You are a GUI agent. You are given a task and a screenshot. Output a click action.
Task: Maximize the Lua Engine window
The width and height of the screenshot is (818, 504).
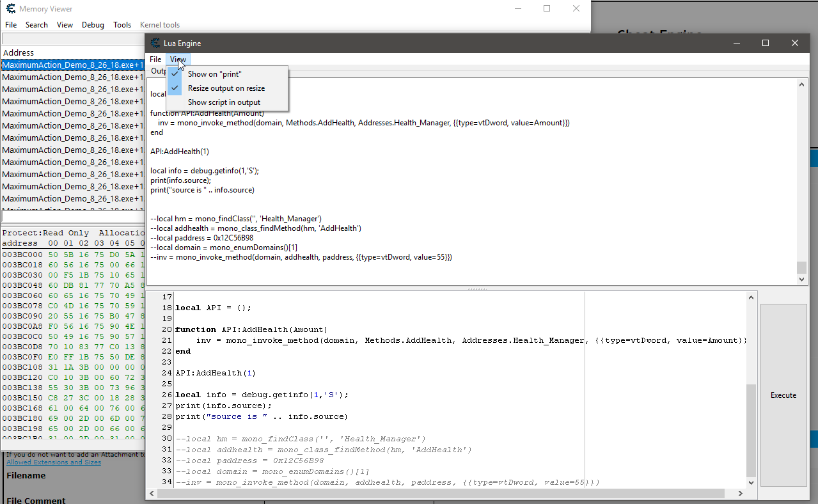766,43
